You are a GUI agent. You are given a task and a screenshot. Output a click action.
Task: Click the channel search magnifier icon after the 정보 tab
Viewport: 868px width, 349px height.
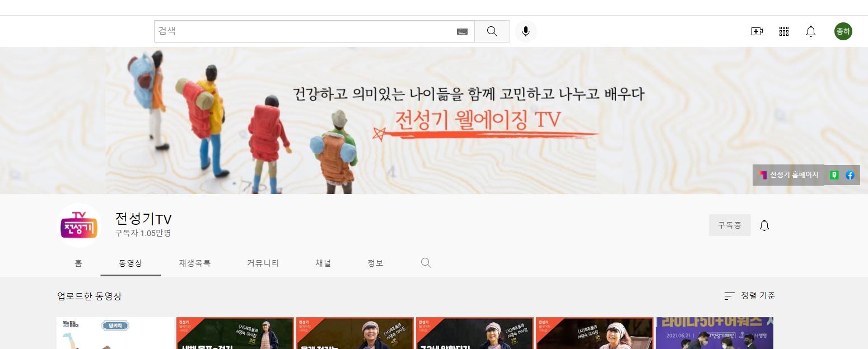tap(426, 263)
